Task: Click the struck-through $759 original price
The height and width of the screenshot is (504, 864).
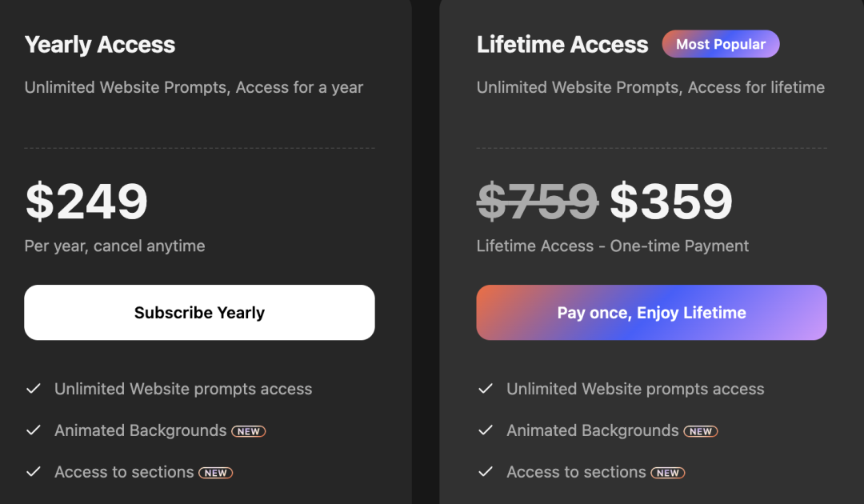Action: click(x=538, y=202)
